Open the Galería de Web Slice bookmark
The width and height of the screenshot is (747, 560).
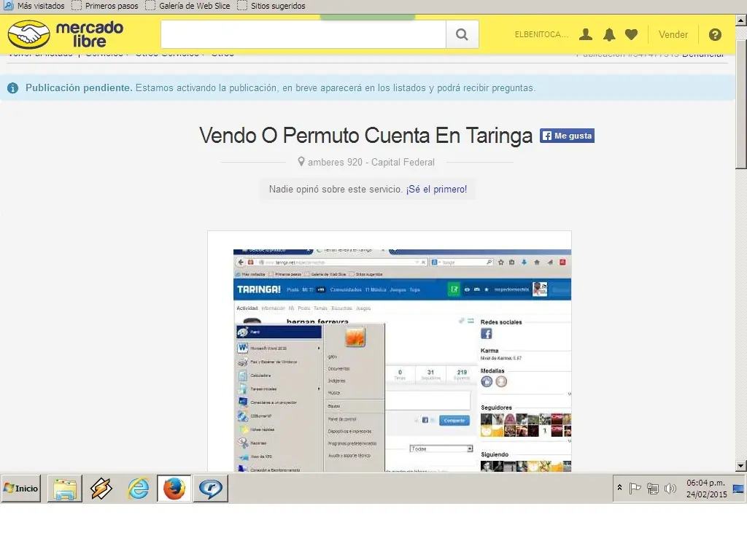187,6
